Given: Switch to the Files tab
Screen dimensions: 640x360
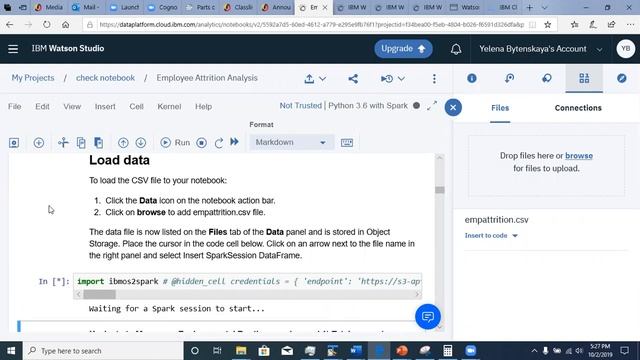Looking at the screenshot, I should coord(500,108).
